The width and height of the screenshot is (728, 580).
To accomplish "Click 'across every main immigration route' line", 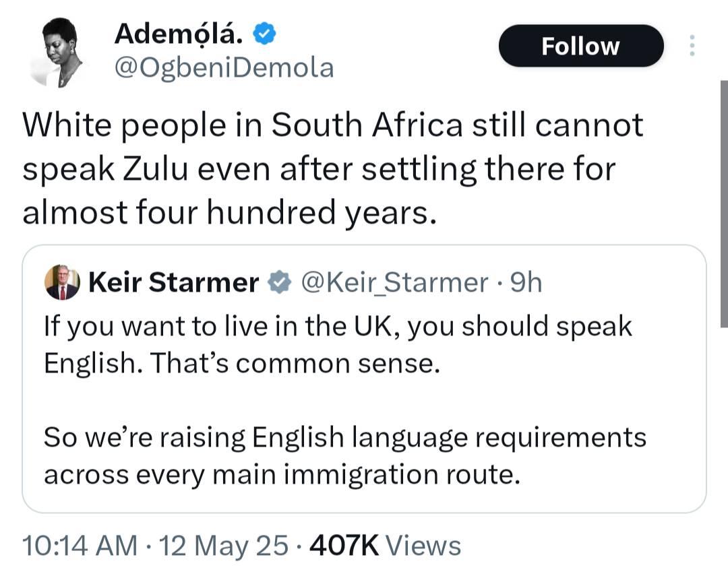I will pyautogui.click(x=282, y=475).
